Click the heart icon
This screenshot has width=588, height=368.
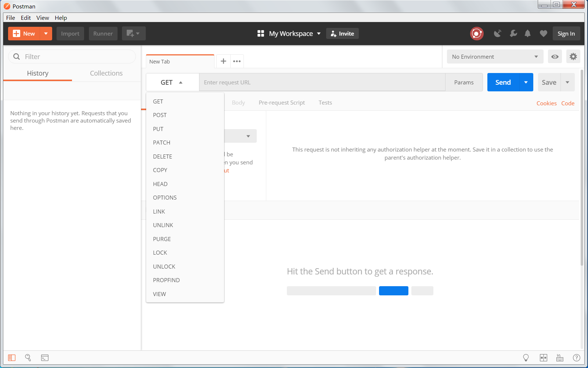pyautogui.click(x=544, y=33)
